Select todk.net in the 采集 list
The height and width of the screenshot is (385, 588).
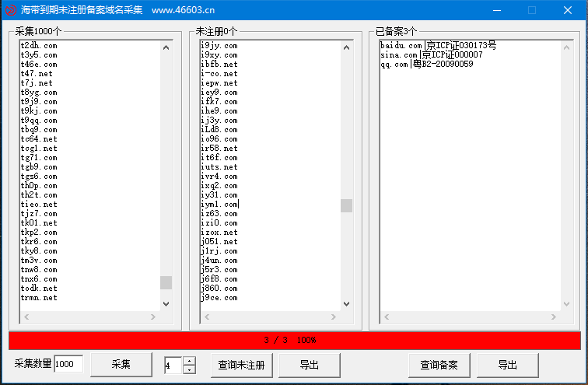pos(39,289)
